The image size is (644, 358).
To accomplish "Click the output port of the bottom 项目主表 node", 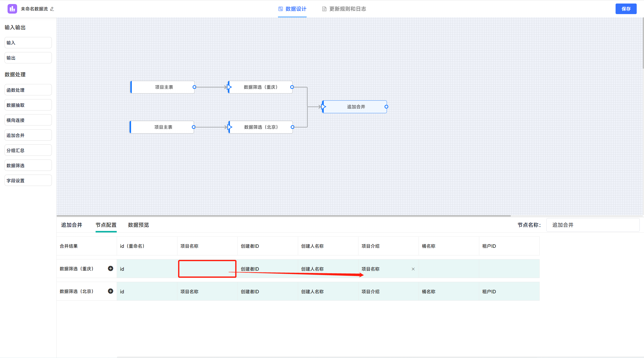I will (x=193, y=127).
